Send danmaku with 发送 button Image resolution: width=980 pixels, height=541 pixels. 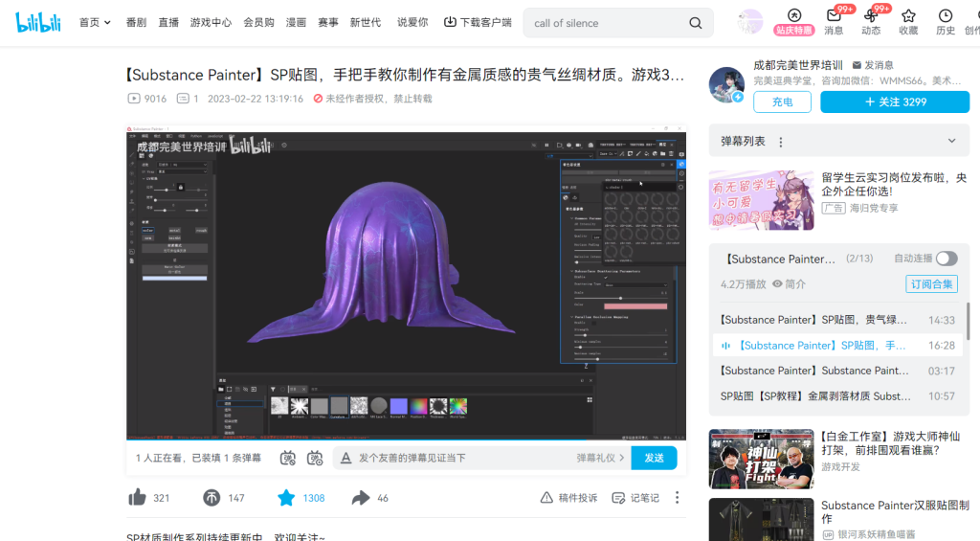654,458
